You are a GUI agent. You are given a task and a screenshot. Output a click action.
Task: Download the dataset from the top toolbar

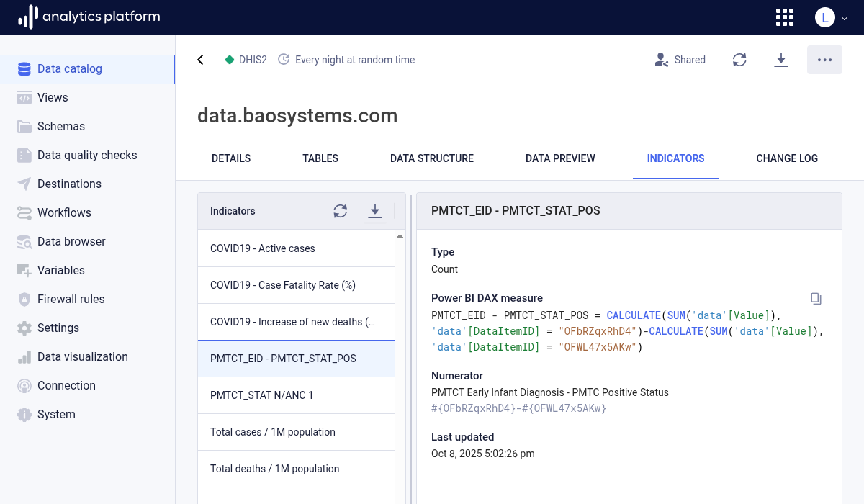click(x=781, y=60)
